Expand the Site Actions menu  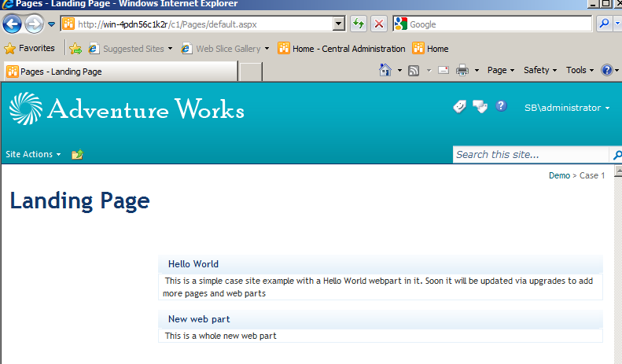pos(33,154)
